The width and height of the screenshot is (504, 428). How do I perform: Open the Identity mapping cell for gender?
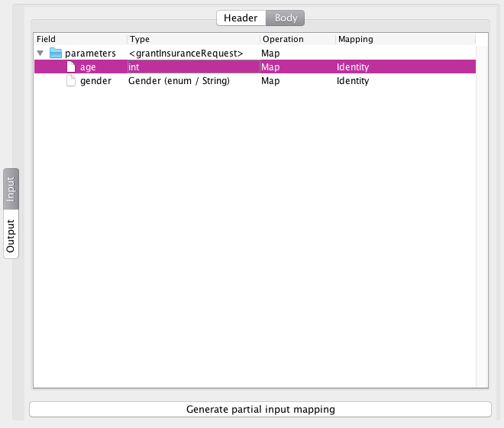405,81
